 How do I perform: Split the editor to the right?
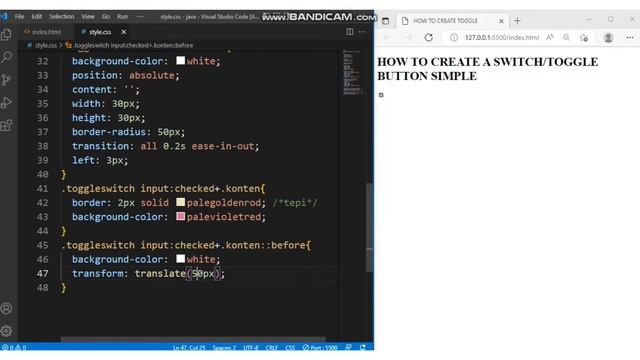(x=350, y=31)
